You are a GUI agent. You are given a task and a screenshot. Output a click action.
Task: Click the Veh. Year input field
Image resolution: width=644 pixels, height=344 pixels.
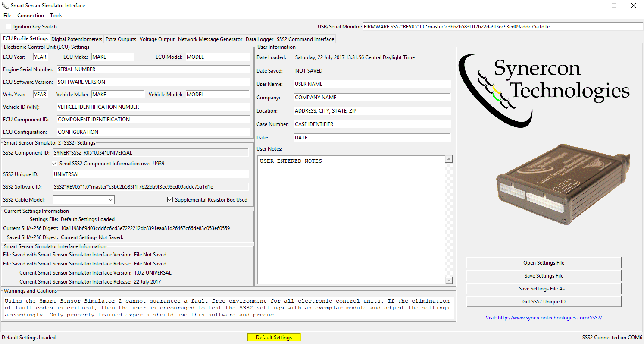coord(40,95)
